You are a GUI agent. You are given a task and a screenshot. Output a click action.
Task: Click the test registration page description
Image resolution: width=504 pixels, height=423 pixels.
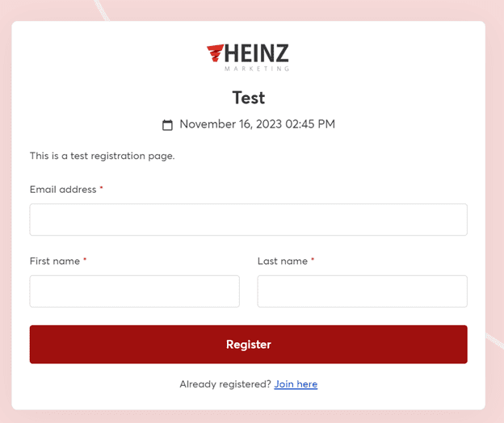point(103,156)
